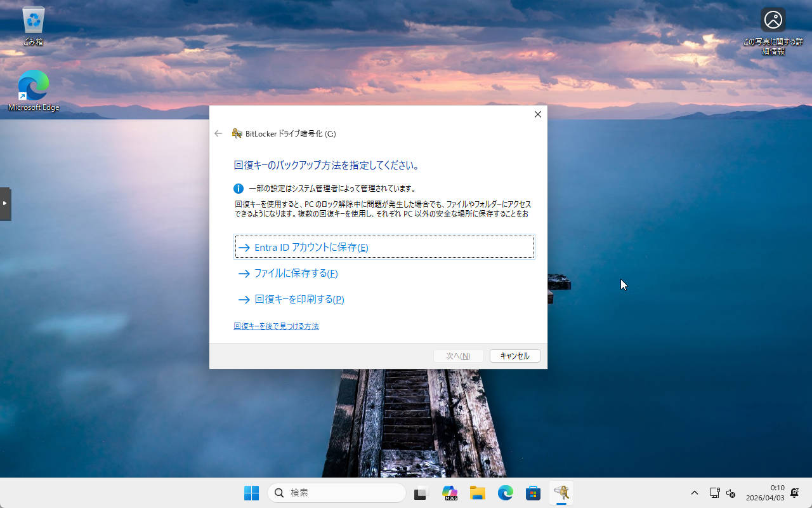Open the Recycle Bin on the desktop
This screenshot has height=508, width=812.
click(32, 24)
